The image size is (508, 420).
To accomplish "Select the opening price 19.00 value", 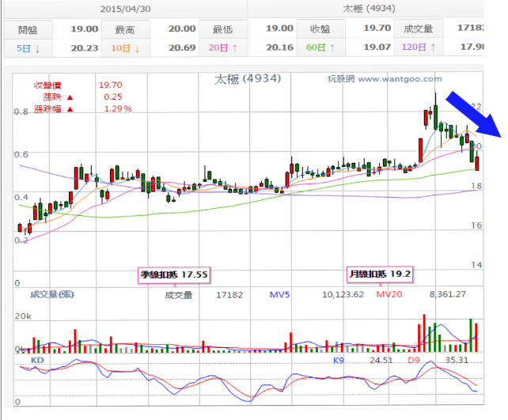I will [x=84, y=29].
